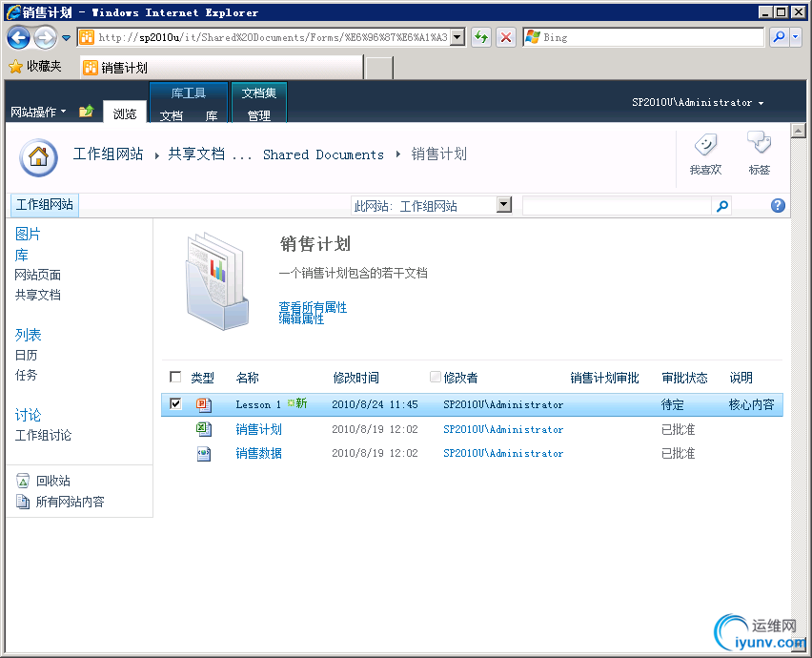Open the 销售数据 document link
This screenshot has height=658, width=812.
258,453
